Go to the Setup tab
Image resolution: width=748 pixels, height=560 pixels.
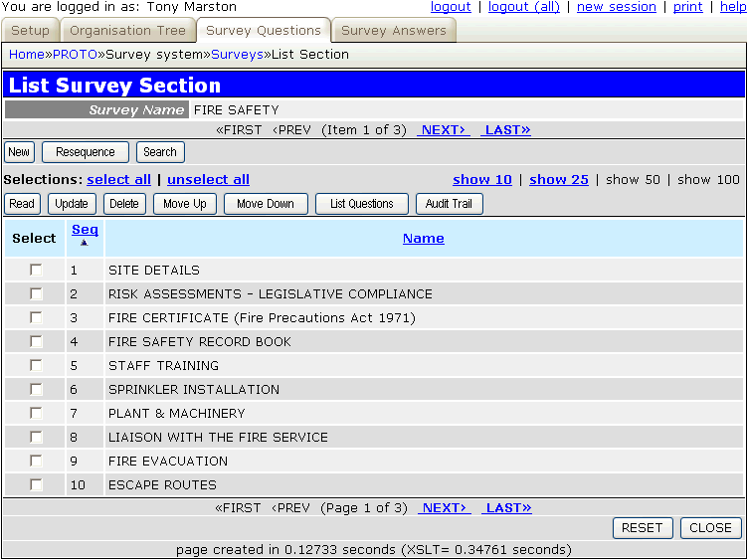[x=30, y=31]
